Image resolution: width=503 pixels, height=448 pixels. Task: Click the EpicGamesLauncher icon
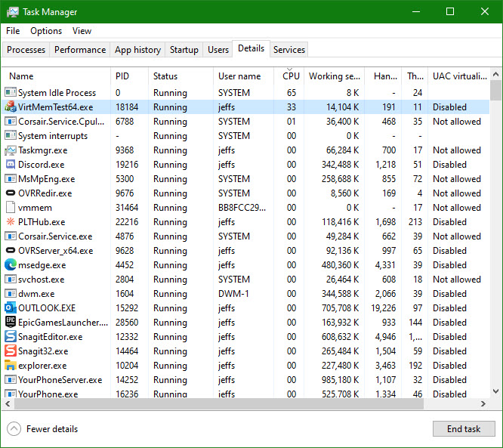coord(11,322)
